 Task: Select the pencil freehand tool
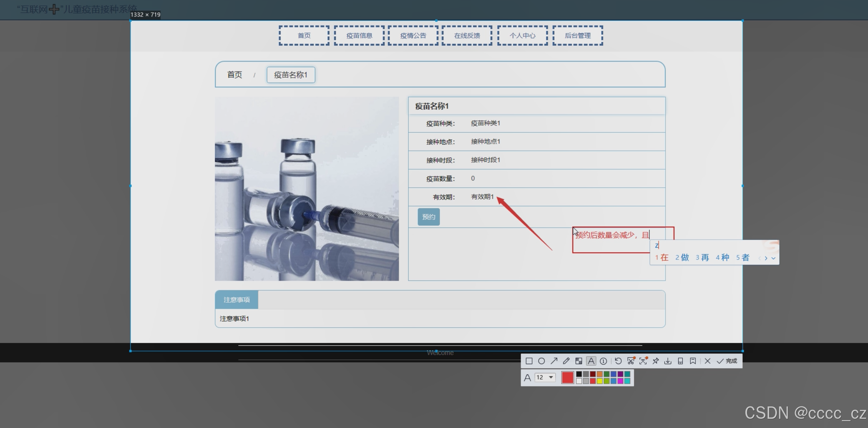[x=566, y=361]
